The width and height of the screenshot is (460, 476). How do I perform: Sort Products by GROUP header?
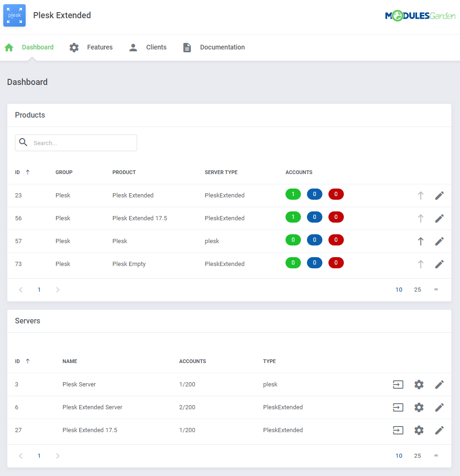(x=64, y=172)
